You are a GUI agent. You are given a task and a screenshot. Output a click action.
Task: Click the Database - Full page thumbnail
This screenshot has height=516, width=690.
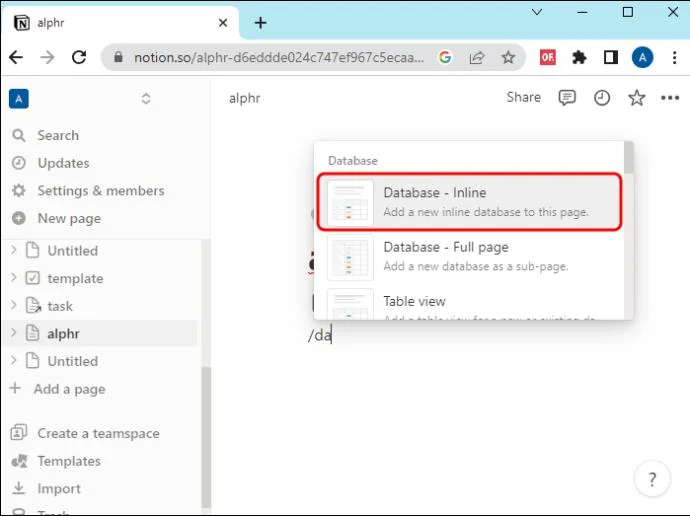(x=350, y=257)
